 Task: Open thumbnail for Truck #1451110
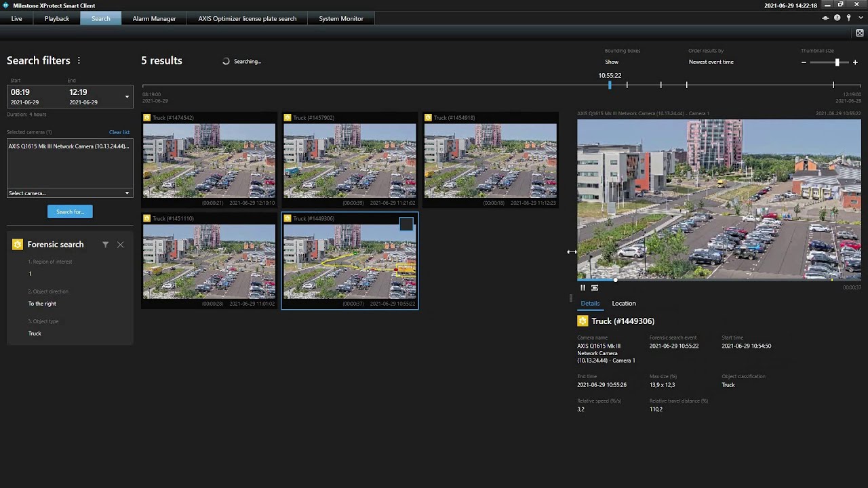209,261
